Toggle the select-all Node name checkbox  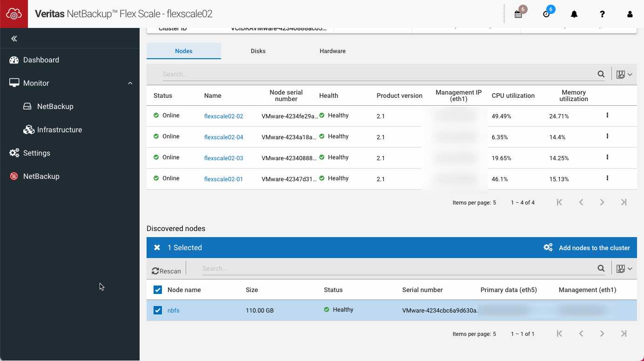158,290
